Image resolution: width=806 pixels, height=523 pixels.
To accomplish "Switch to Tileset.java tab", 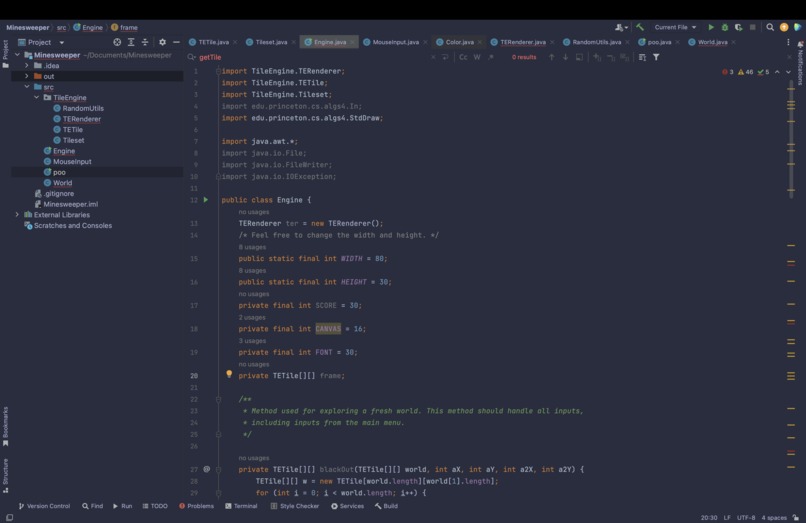I will coord(271,42).
